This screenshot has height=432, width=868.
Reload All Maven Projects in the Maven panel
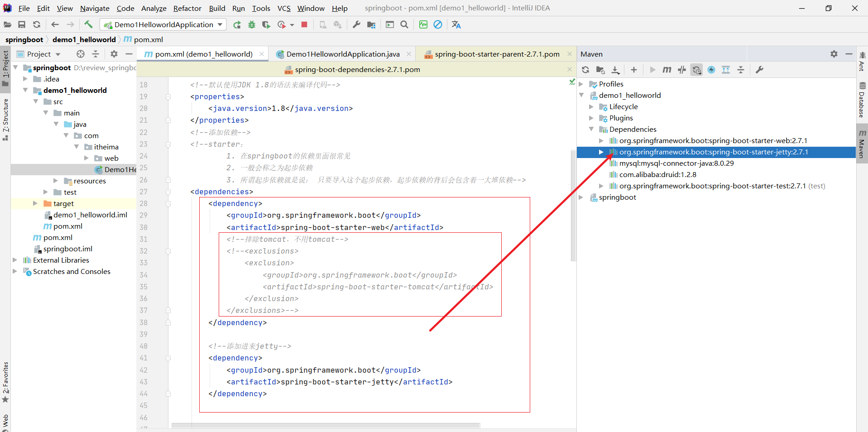pyautogui.click(x=585, y=70)
